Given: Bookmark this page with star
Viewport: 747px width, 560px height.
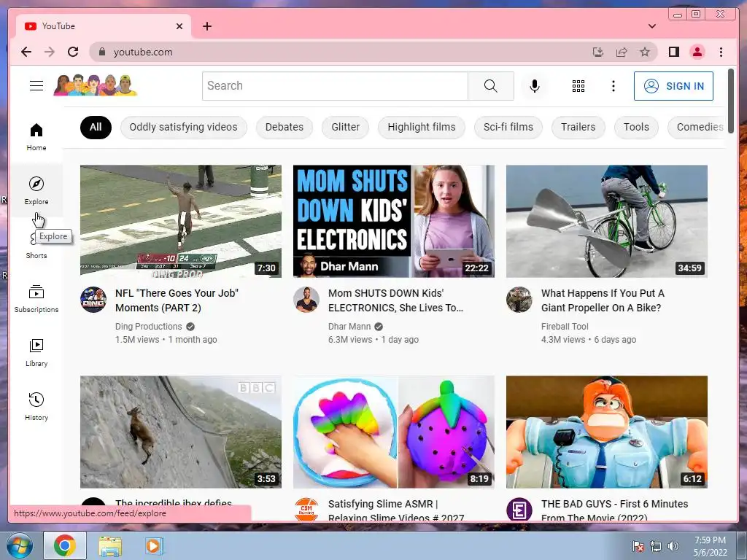Looking at the screenshot, I should pos(645,52).
